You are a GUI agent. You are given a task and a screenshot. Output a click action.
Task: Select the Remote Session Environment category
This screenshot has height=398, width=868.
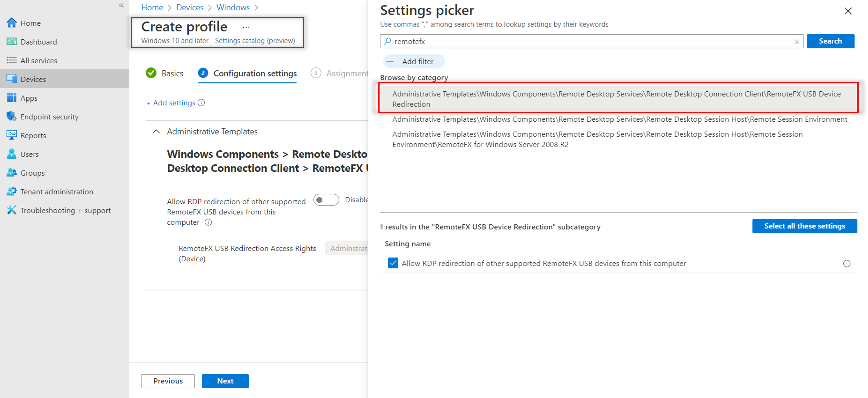(619, 119)
